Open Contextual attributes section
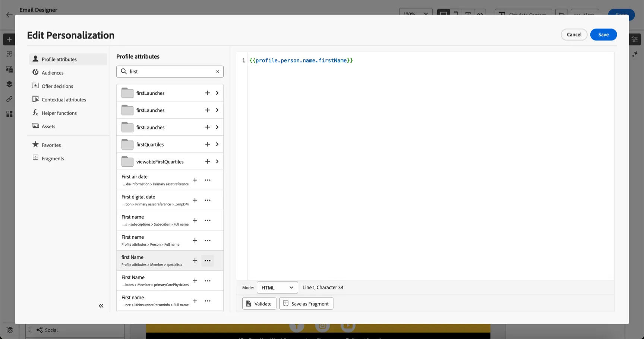The image size is (644, 339). click(68, 100)
